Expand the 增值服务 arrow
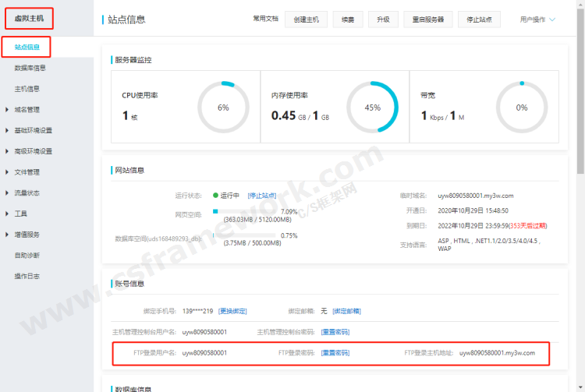This screenshot has width=585, height=392. pyautogui.click(x=7, y=235)
